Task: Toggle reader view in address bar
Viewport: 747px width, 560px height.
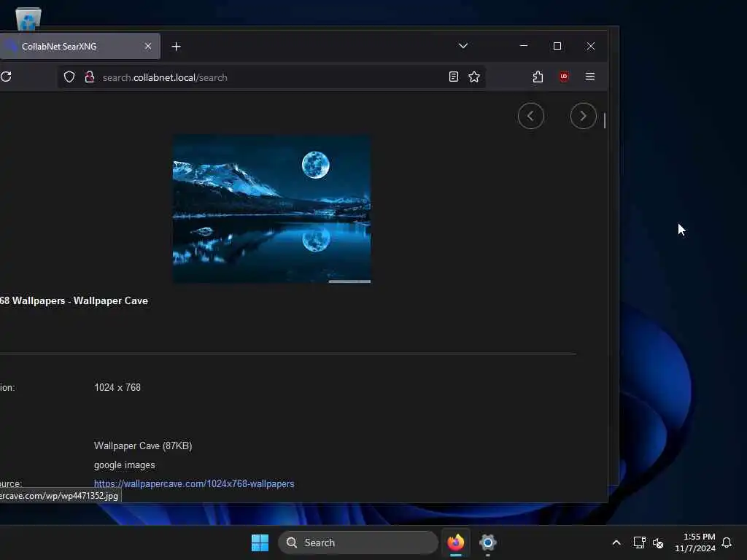Action: (454, 77)
